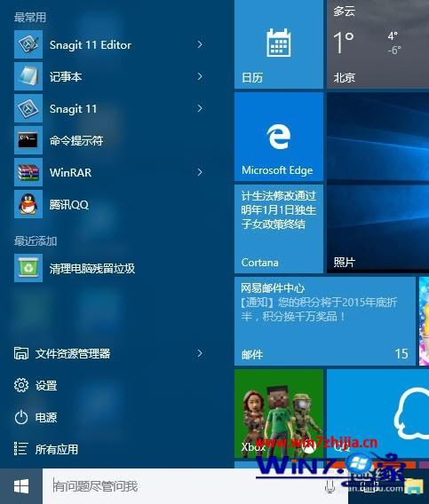The image size is (429, 504).
Task: Select the 电源 menu entry text
Action: 46,417
